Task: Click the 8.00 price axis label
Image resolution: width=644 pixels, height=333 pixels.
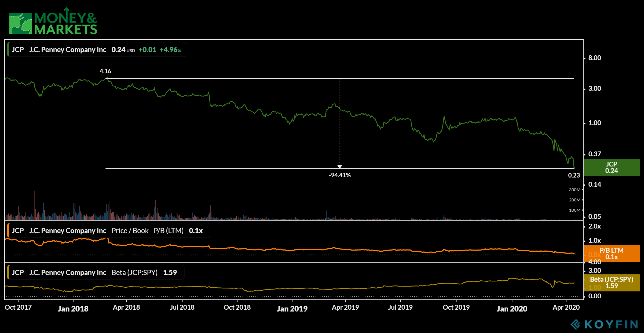Action: pos(595,58)
